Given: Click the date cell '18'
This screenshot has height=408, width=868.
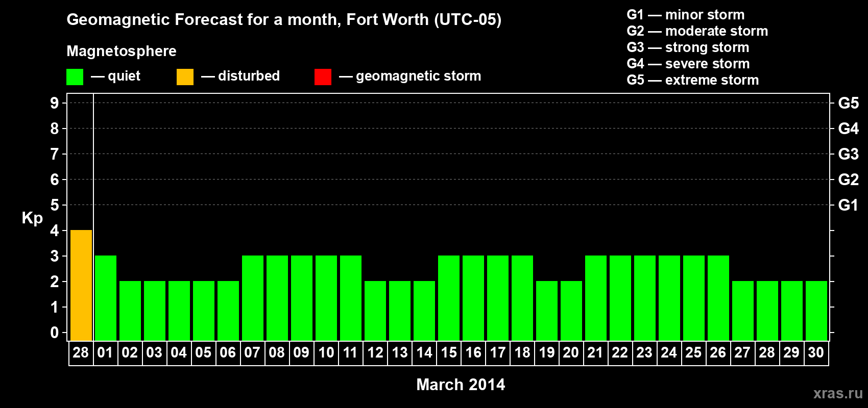Looking at the screenshot, I should coord(522,353).
